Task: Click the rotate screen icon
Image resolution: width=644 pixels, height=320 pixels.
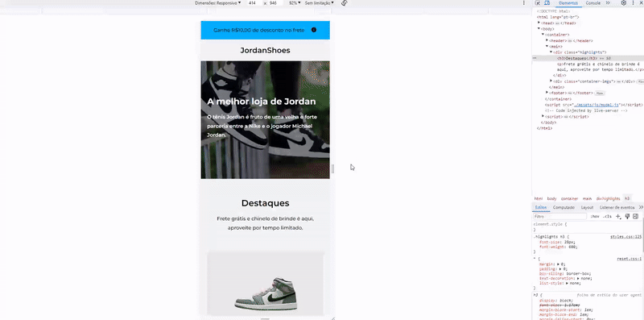Action: pos(345,3)
